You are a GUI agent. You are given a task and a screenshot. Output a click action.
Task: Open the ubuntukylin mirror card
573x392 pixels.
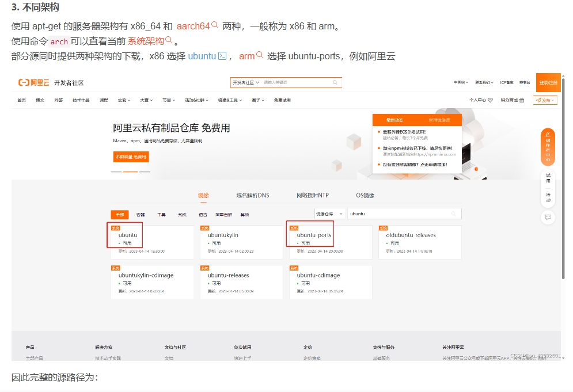[241, 242]
